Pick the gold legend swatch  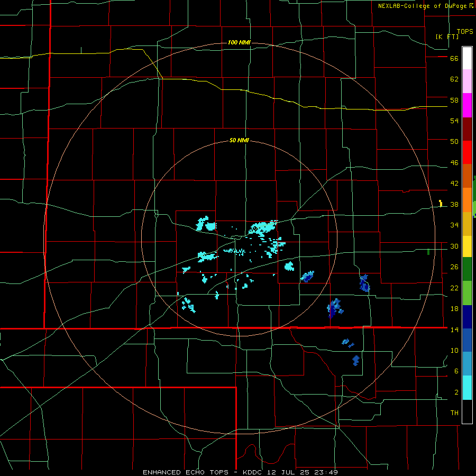(467, 224)
